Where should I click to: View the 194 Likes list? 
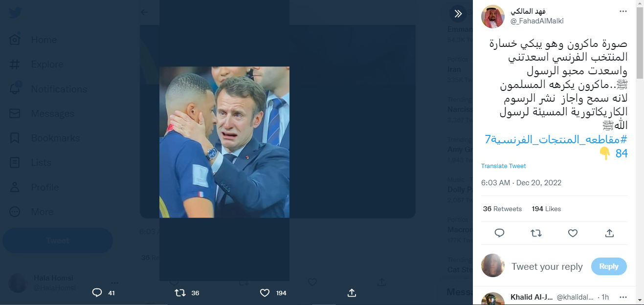click(x=546, y=209)
